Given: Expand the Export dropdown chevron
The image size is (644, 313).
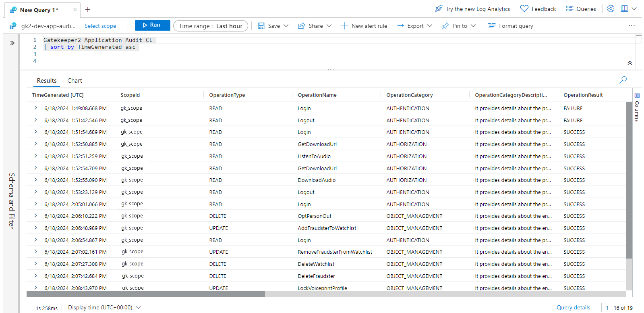Looking at the screenshot, I should click(430, 26).
